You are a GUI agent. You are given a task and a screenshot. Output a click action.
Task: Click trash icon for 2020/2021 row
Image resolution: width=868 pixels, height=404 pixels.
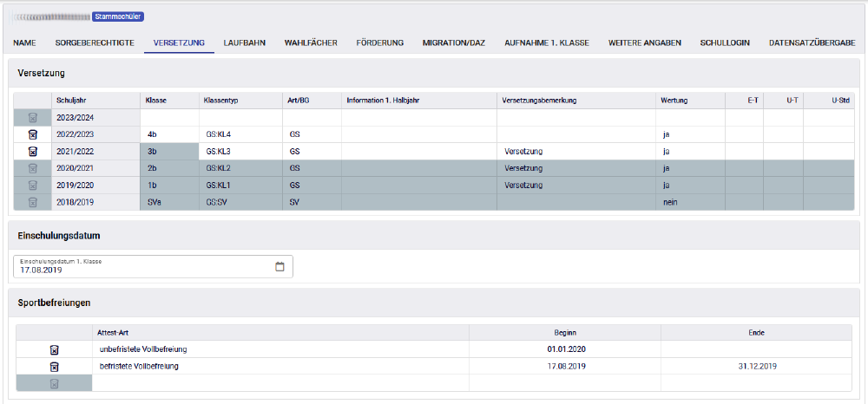pyautogui.click(x=32, y=168)
